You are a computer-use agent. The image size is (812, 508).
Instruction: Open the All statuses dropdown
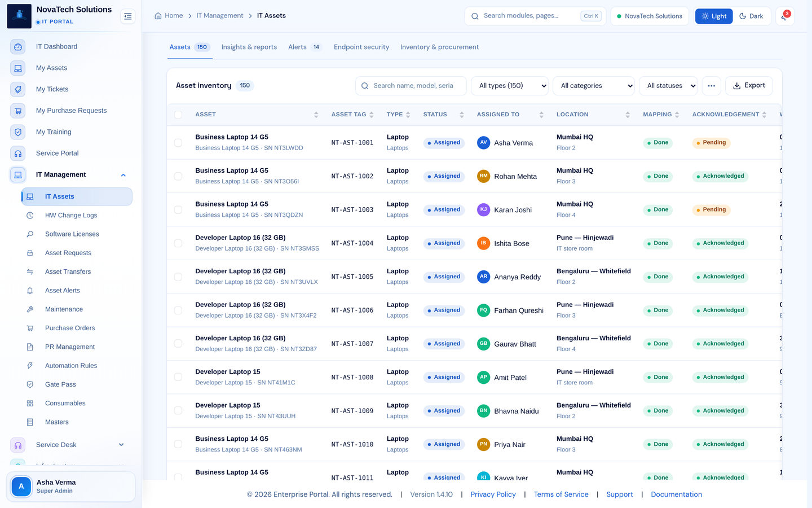coord(668,86)
